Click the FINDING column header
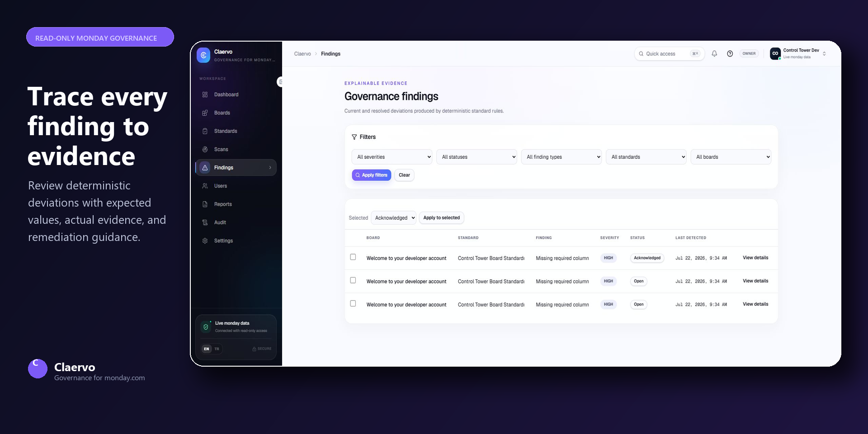The image size is (868, 434). (x=544, y=238)
